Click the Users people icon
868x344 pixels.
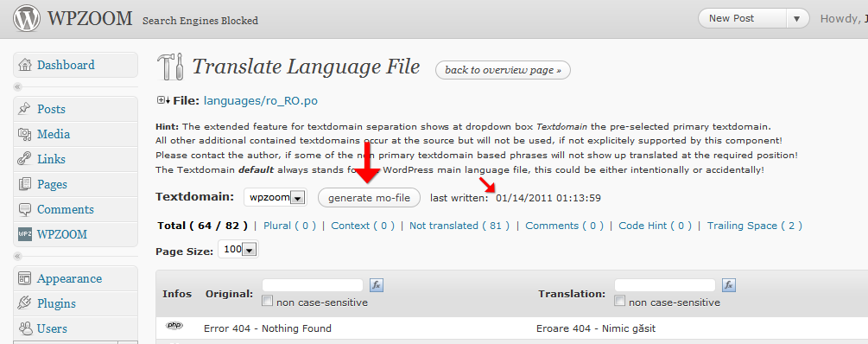[24, 328]
